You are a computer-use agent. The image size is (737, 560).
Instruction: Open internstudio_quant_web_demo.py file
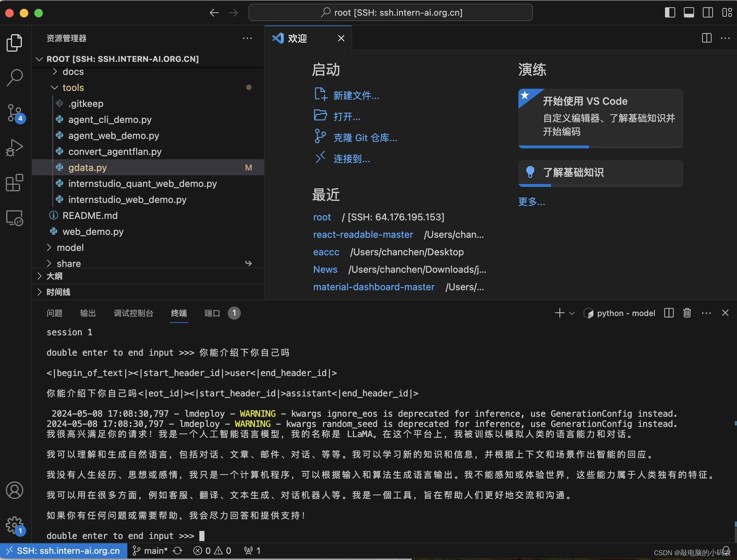click(x=148, y=184)
